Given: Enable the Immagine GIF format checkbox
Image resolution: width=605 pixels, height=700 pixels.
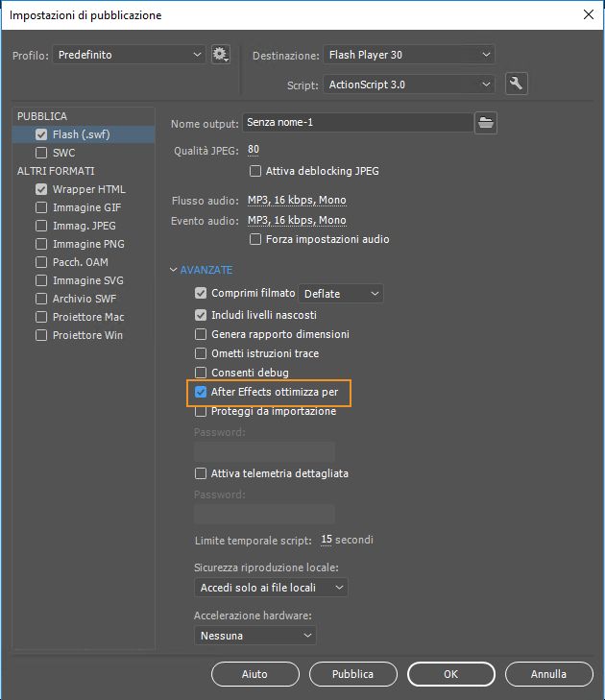Looking at the screenshot, I should [41, 207].
